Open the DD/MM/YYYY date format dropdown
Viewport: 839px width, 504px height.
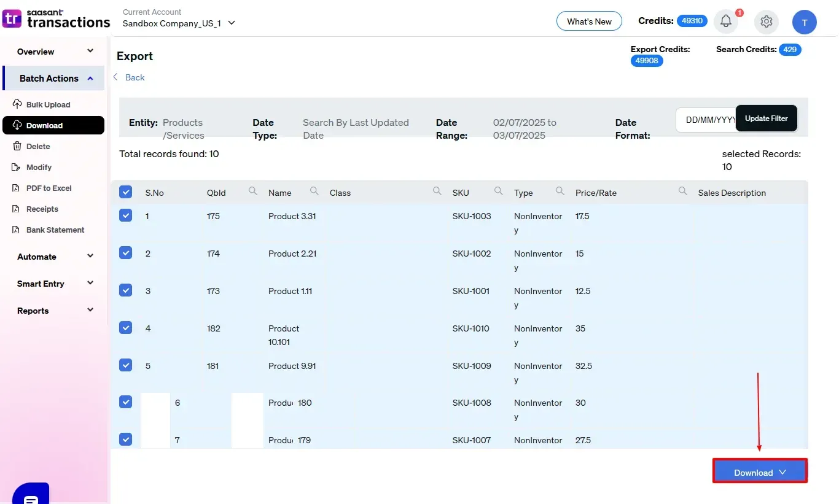(x=706, y=120)
